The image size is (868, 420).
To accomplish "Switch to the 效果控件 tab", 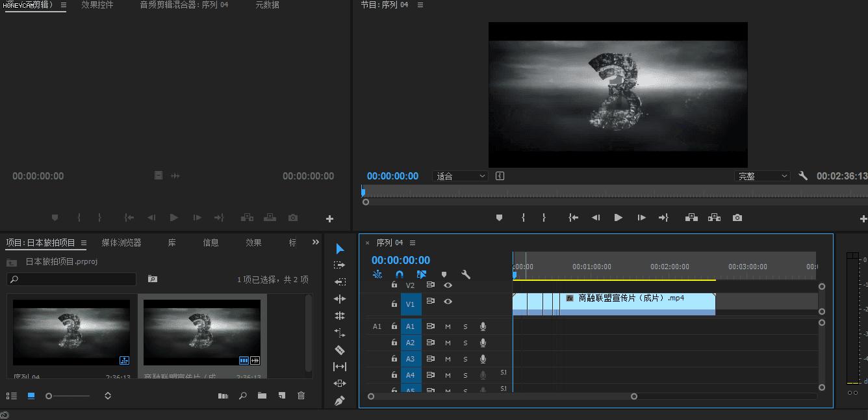I will pos(97,5).
